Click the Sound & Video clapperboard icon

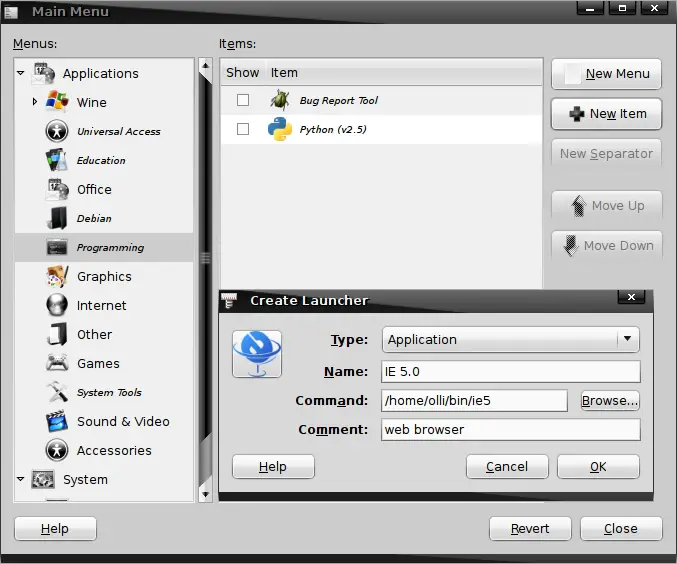pyautogui.click(x=57, y=421)
